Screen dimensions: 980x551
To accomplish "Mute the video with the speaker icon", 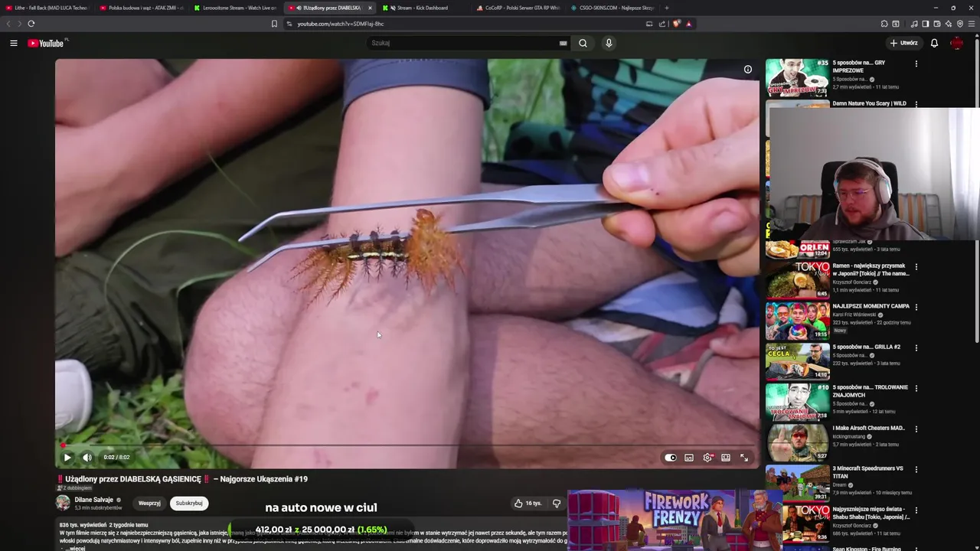I will coord(87,458).
